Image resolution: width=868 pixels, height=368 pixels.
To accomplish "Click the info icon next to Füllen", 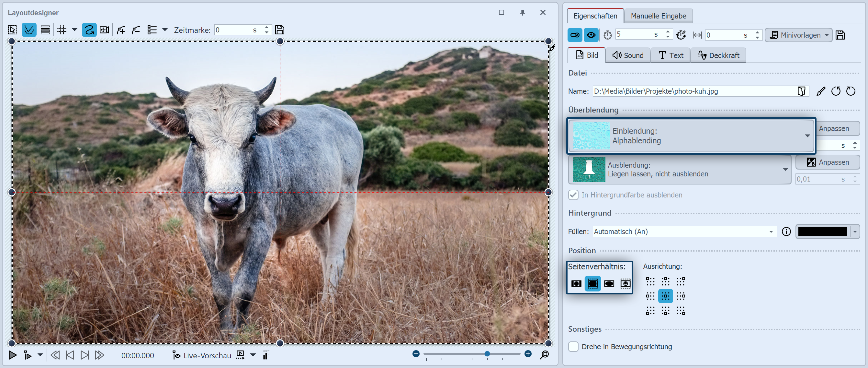I will pyautogui.click(x=786, y=231).
